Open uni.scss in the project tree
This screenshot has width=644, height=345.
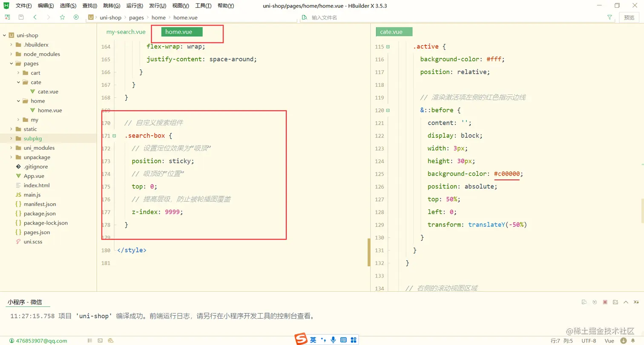tap(33, 242)
